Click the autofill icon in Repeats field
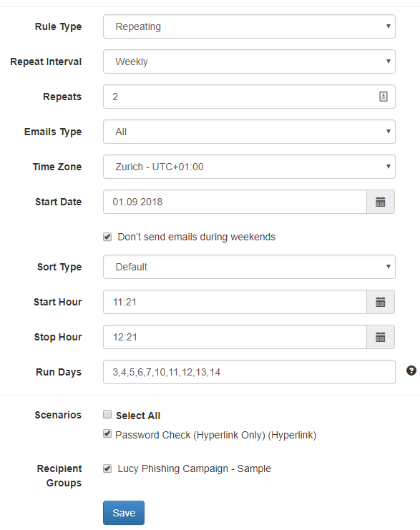The image size is (420, 530). point(383,97)
